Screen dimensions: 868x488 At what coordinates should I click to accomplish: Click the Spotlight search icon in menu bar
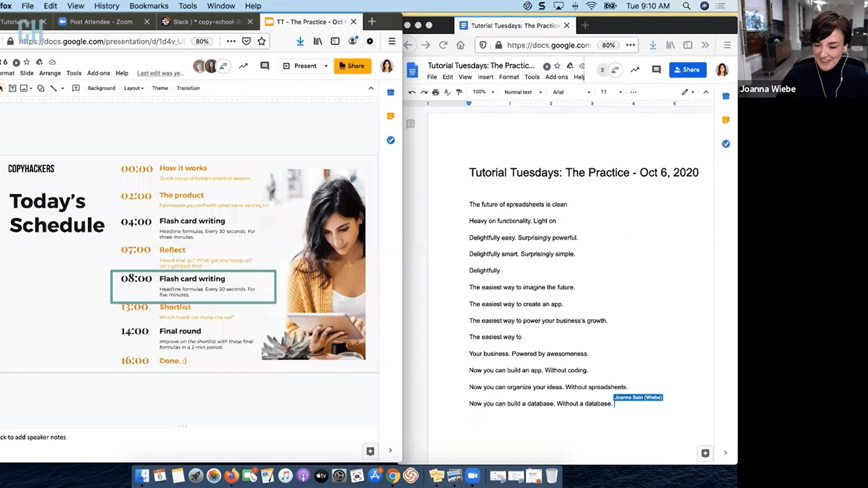686,6
